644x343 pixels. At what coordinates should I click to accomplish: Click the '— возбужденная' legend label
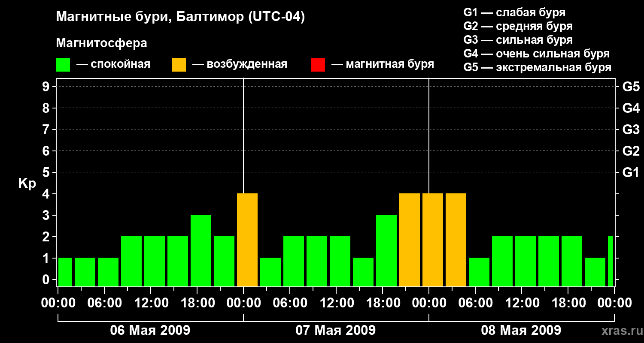pyautogui.click(x=240, y=64)
